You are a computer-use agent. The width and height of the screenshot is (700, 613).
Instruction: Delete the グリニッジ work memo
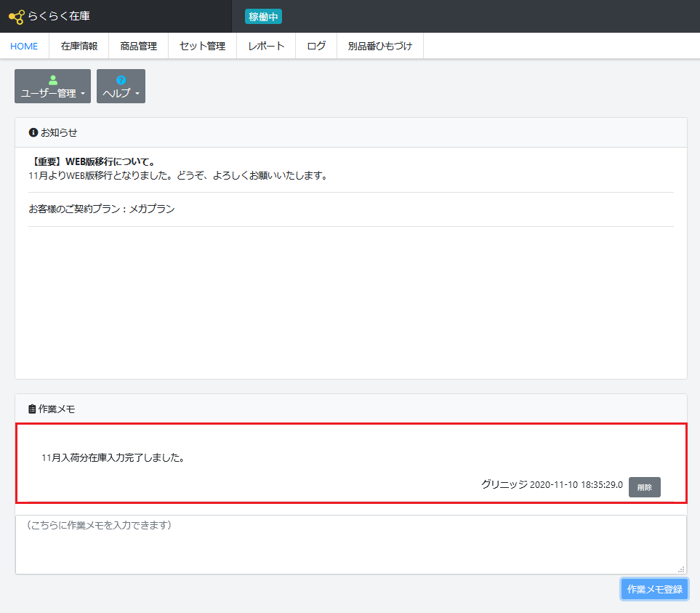pyautogui.click(x=644, y=487)
